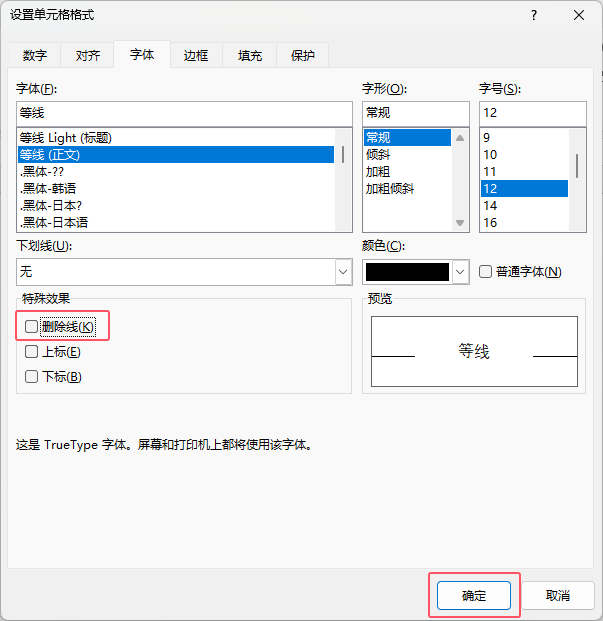Select the 字体 tab
The width and height of the screenshot is (603, 621).
point(142,54)
